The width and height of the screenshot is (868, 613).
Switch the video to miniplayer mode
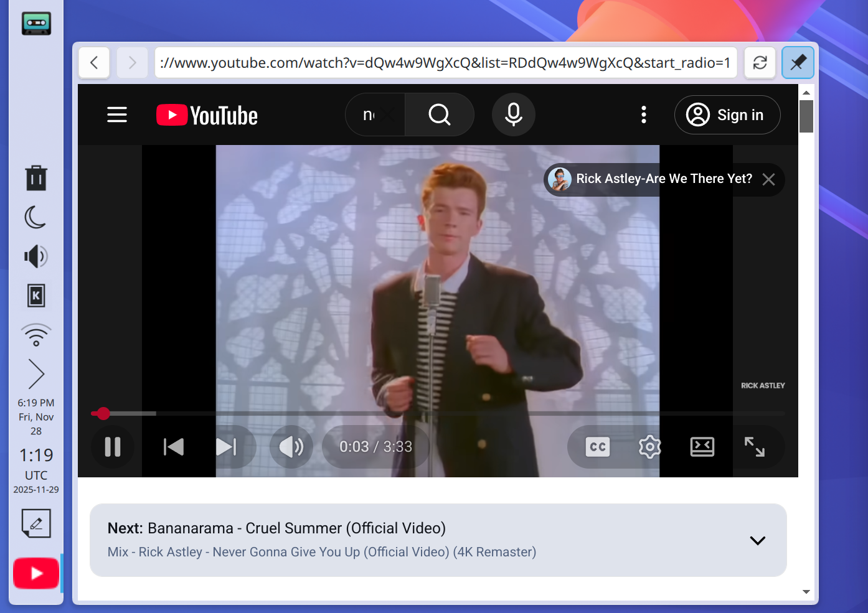pyautogui.click(x=702, y=446)
